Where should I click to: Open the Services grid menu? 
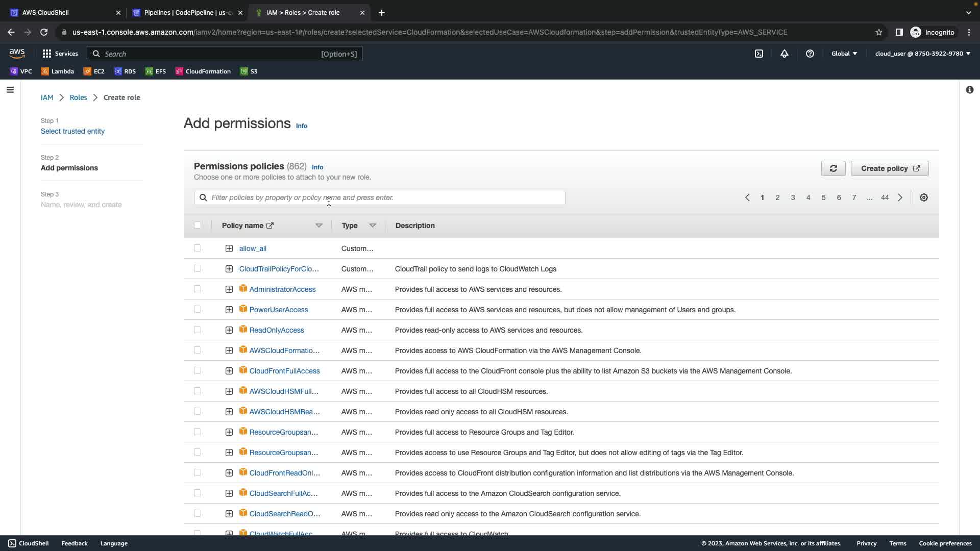click(x=60, y=54)
